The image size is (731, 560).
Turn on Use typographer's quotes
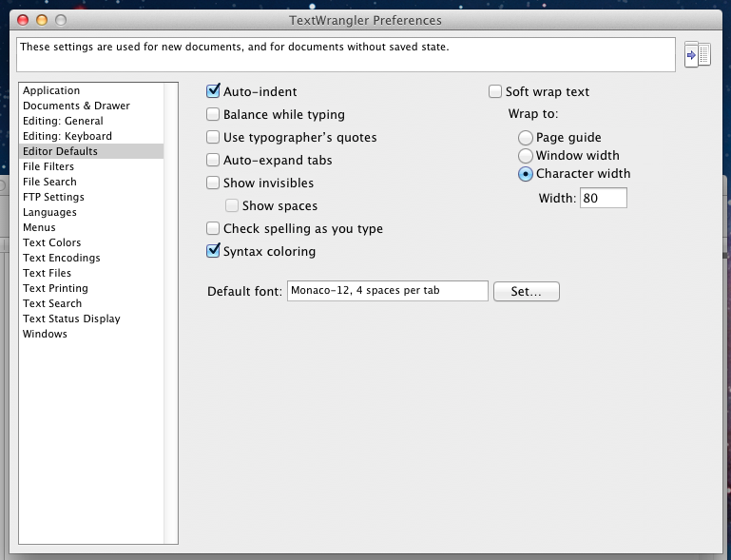click(x=213, y=137)
